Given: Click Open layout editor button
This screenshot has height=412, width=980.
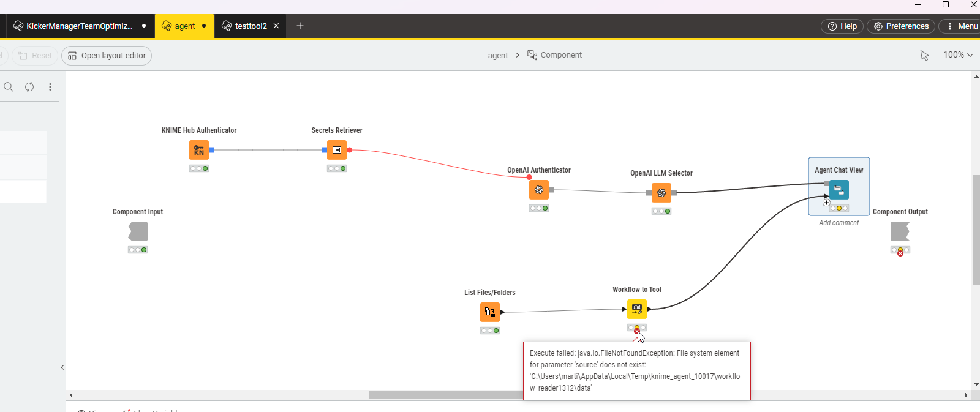Looking at the screenshot, I should click(x=107, y=56).
